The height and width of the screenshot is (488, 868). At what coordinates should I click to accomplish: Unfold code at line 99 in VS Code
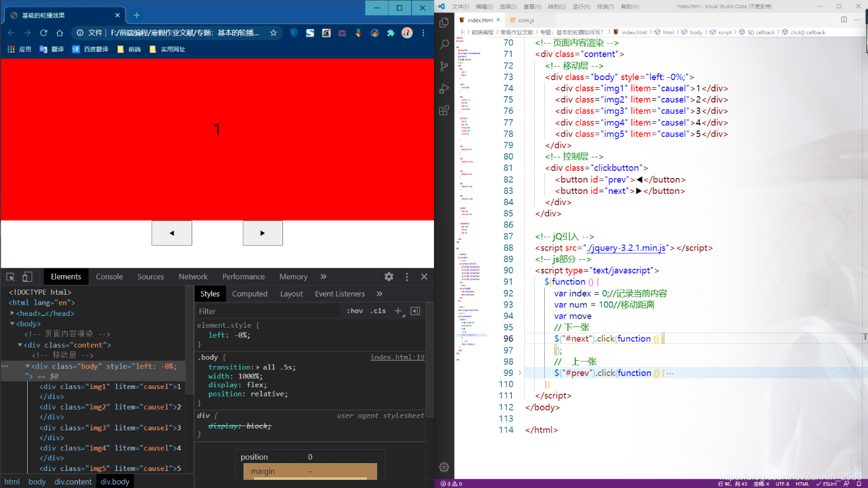[520, 372]
